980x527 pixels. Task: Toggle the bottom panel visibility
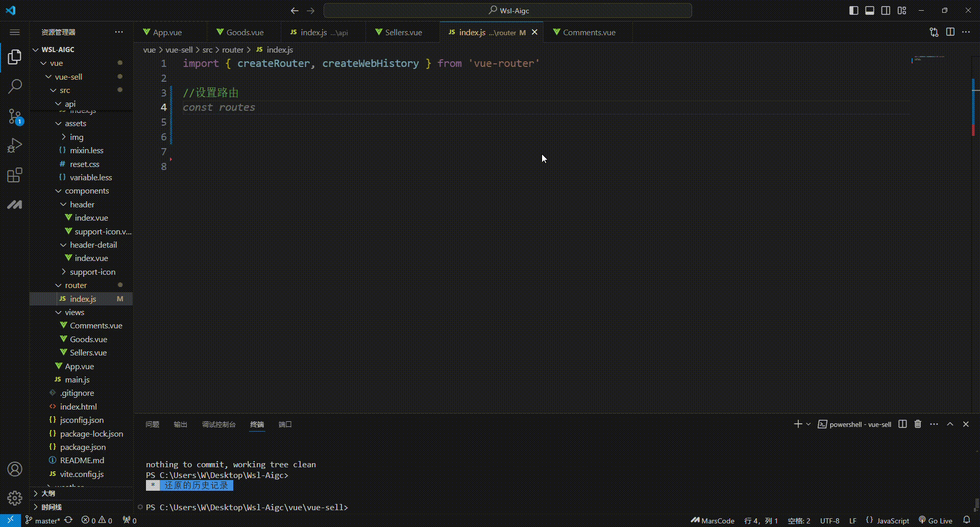[870, 10]
